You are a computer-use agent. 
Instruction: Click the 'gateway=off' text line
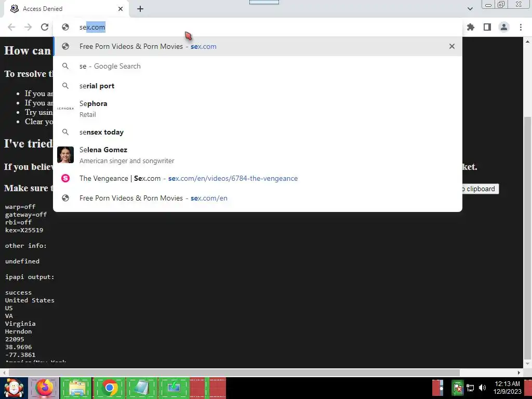(x=26, y=215)
